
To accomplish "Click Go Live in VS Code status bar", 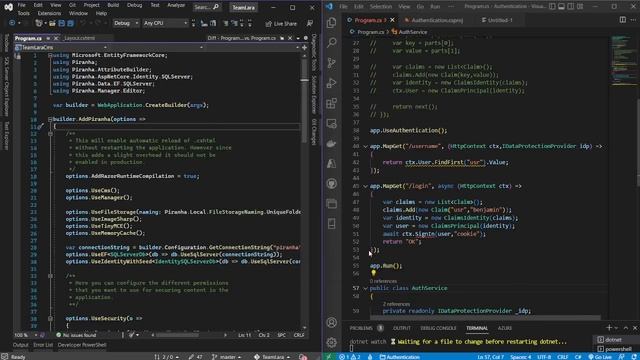I will tap(600, 357).
